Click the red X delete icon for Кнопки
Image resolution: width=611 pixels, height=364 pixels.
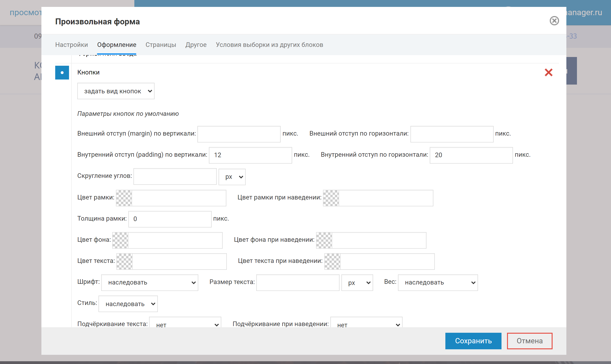pos(548,72)
